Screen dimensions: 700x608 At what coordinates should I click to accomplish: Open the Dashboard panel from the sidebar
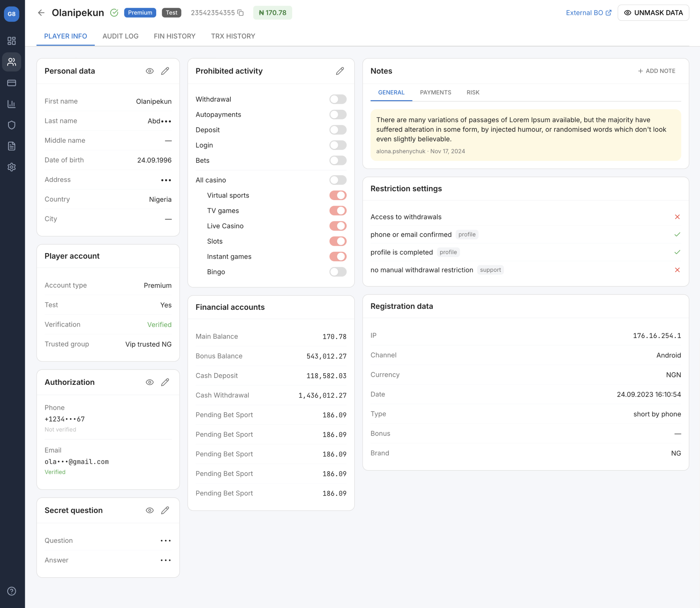pyautogui.click(x=12, y=41)
